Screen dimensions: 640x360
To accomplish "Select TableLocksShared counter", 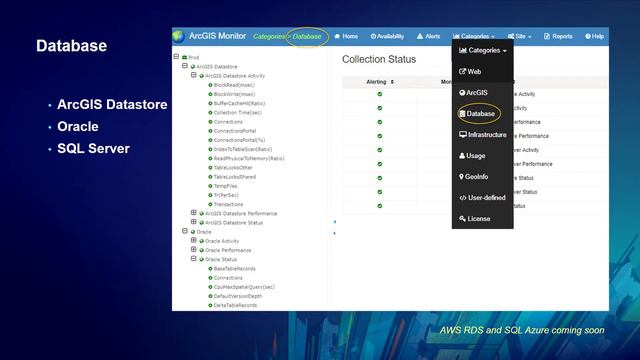I will tap(235, 177).
